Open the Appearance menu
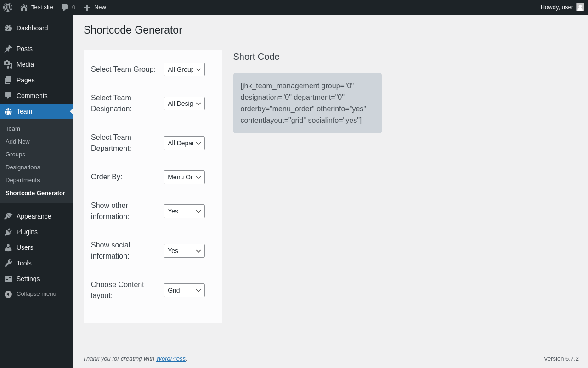The width and height of the screenshot is (588, 368). tap(34, 216)
